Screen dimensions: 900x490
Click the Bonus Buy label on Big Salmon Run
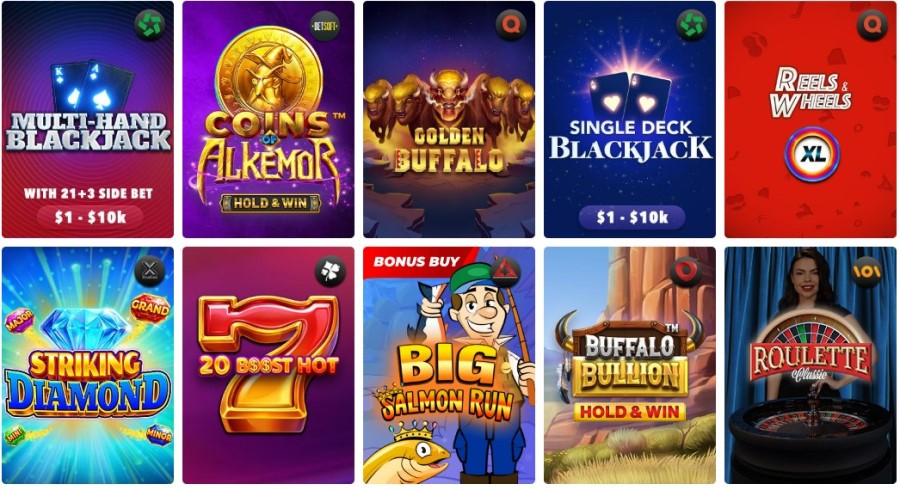tap(417, 262)
